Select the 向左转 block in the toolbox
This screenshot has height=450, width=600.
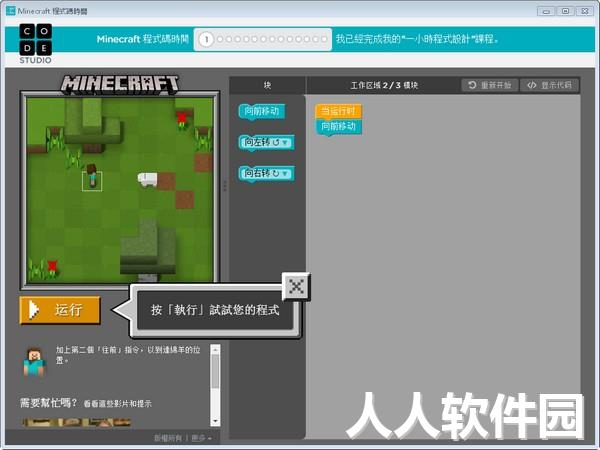pos(266,143)
